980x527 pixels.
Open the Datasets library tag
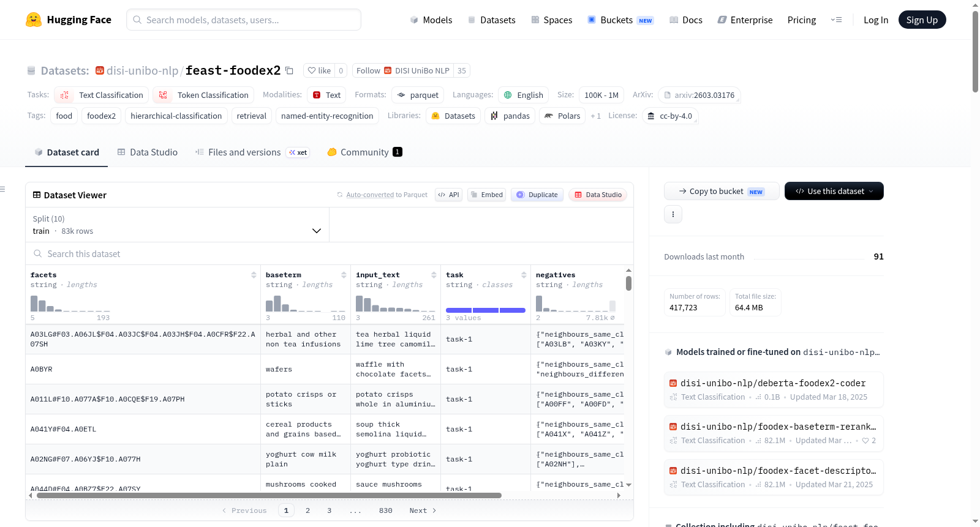tap(453, 116)
